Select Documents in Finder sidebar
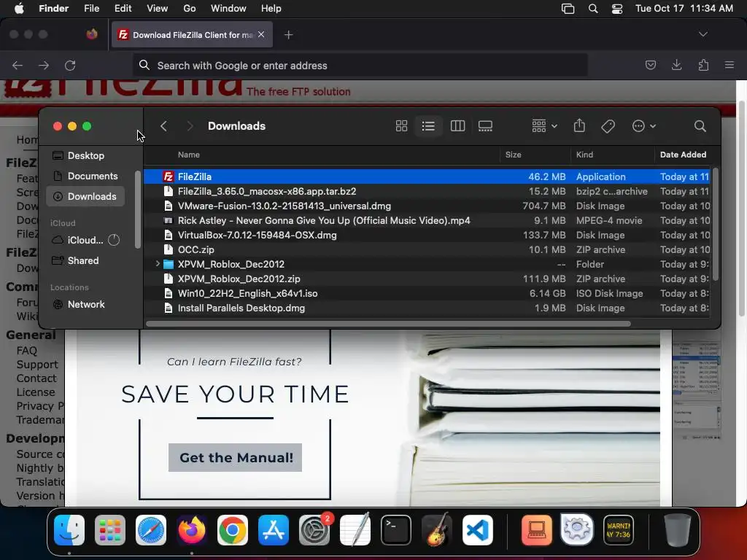The height and width of the screenshot is (560, 747). coord(86,176)
